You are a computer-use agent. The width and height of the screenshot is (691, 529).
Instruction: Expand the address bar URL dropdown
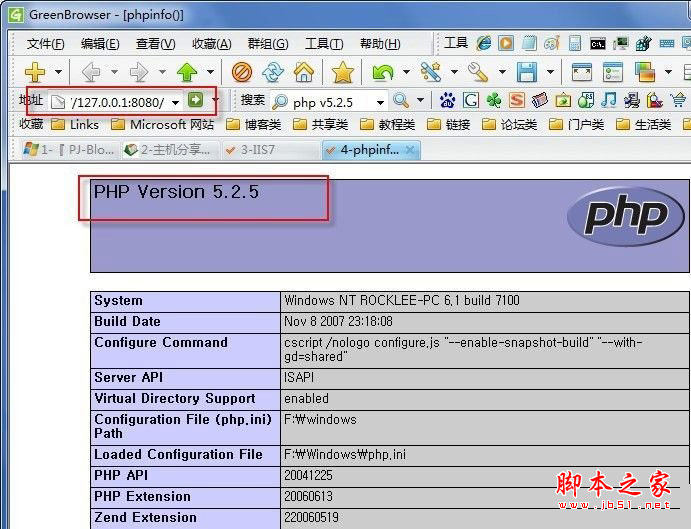point(175,103)
